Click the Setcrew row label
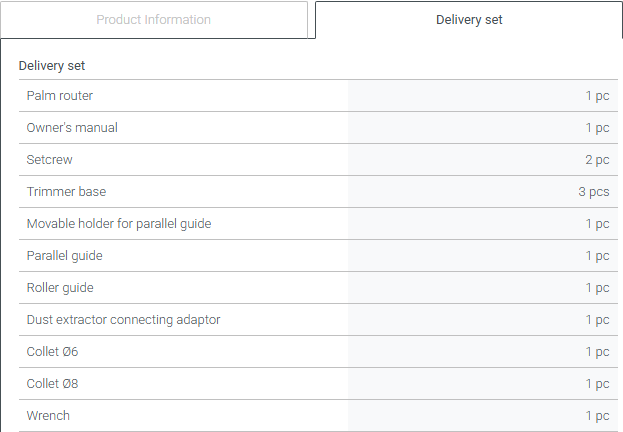The image size is (623, 432). pyautogui.click(x=50, y=160)
